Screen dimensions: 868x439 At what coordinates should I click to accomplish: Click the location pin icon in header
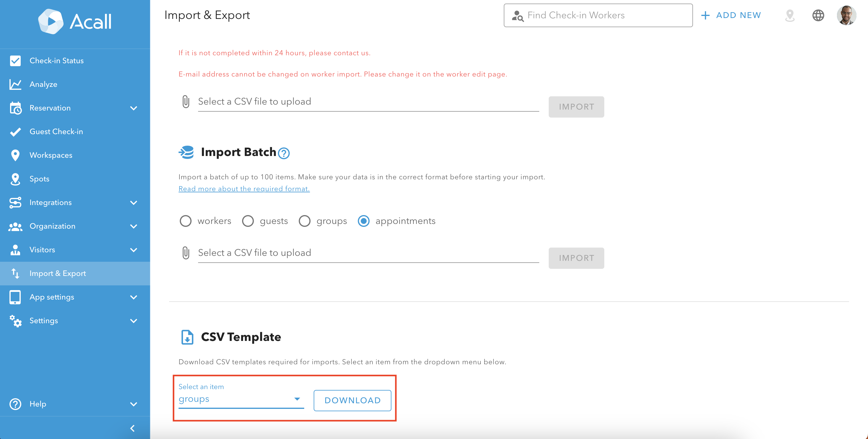click(790, 15)
